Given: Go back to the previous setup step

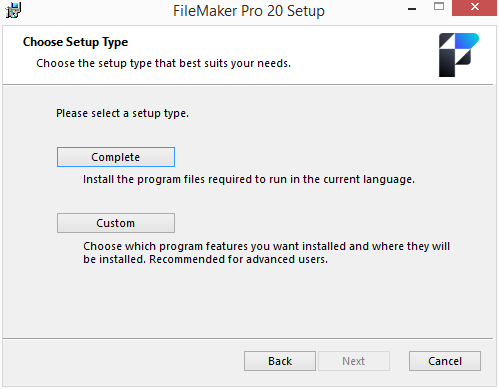Looking at the screenshot, I should coord(280,361).
